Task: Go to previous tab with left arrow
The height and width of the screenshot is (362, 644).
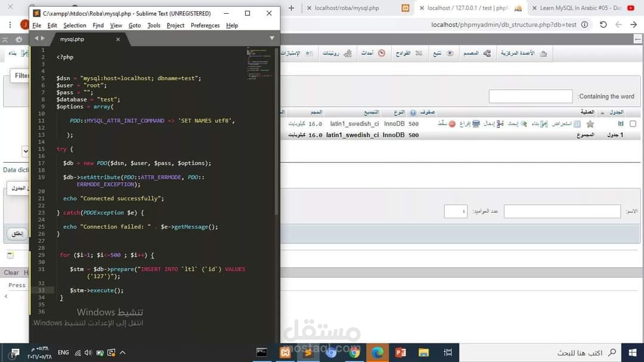Action: pyautogui.click(x=36, y=38)
